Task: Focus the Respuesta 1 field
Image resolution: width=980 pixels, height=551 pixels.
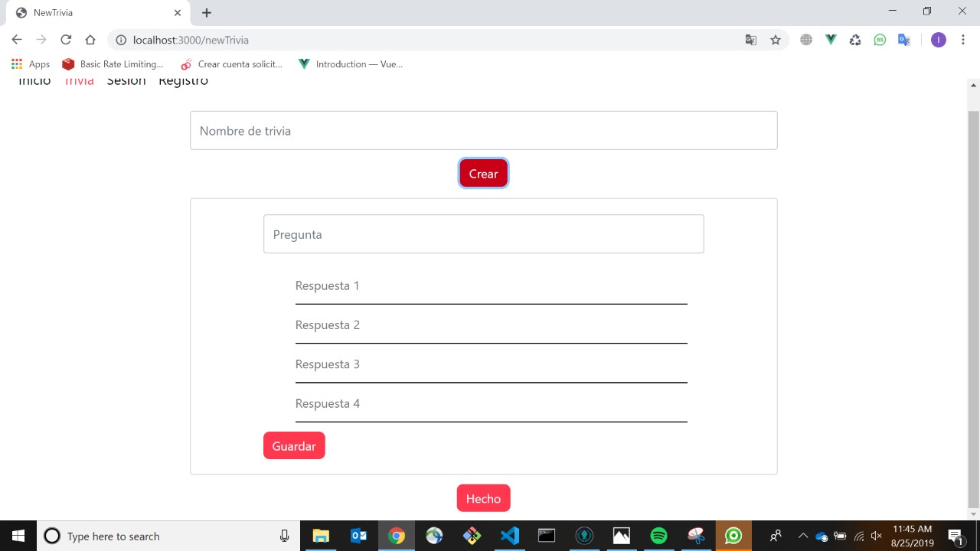Action: 492,286
